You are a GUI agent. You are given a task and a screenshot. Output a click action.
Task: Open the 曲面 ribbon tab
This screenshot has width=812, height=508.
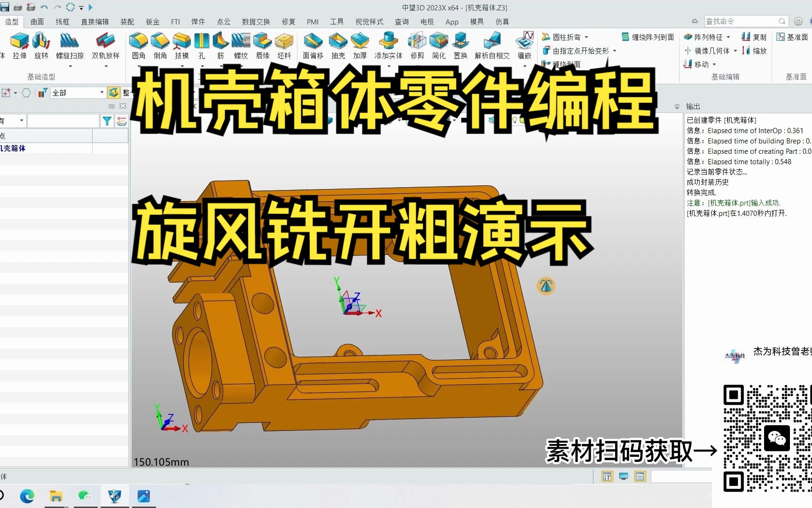(37, 22)
